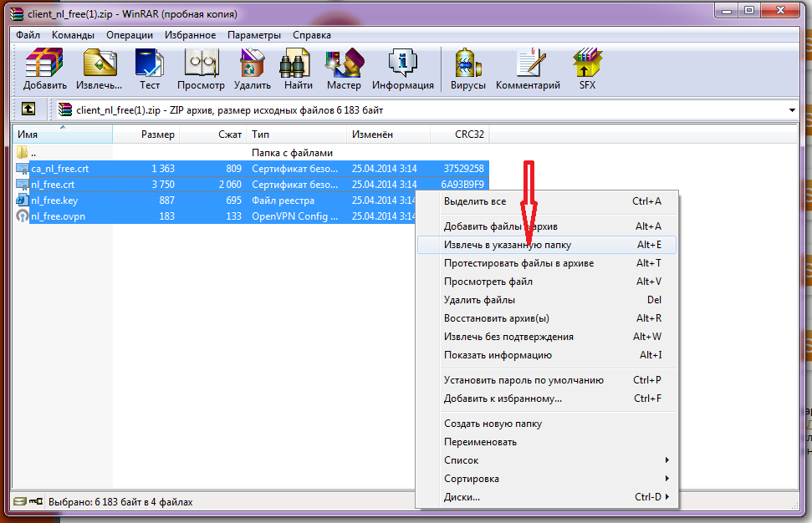The height and width of the screenshot is (523, 812).
Task: Click the archive icon in the address bar
Action: coord(64,109)
